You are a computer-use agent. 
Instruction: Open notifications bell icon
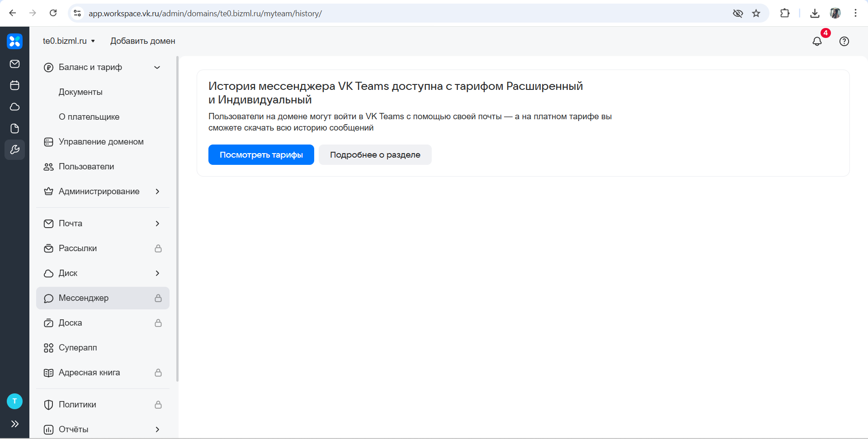click(817, 42)
